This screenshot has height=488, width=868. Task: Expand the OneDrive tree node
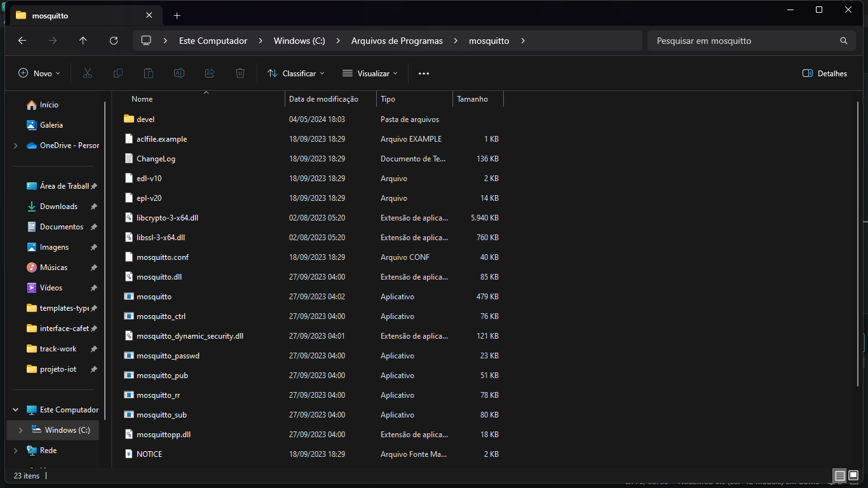click(16, 146)
